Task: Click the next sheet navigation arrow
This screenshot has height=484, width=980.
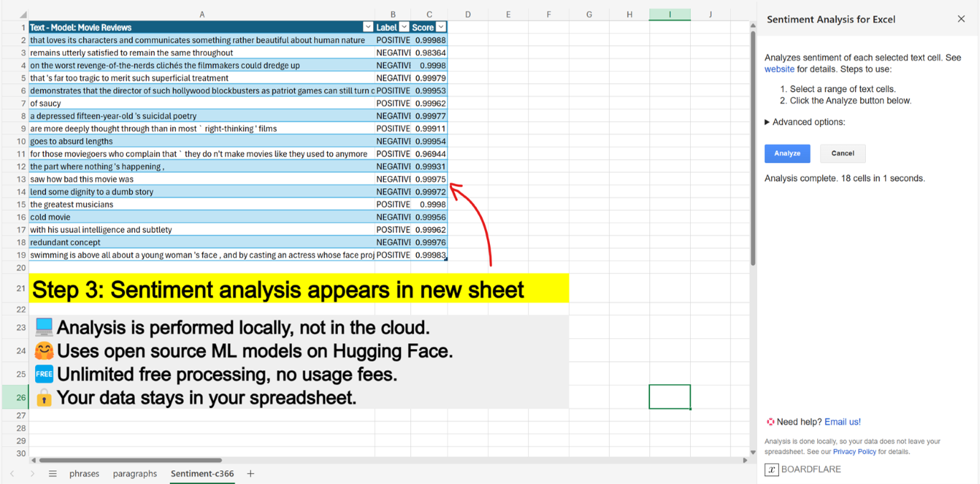Action: (32, 474)
